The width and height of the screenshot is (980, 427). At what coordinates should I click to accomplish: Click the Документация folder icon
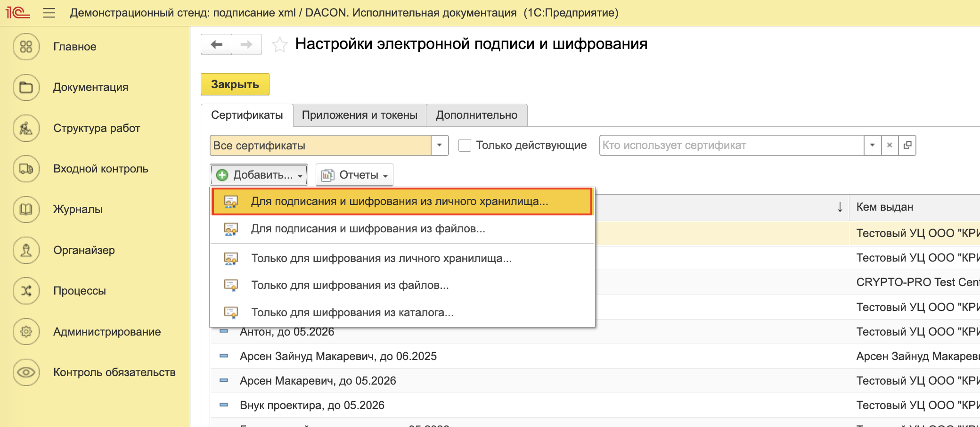(26, 87)
